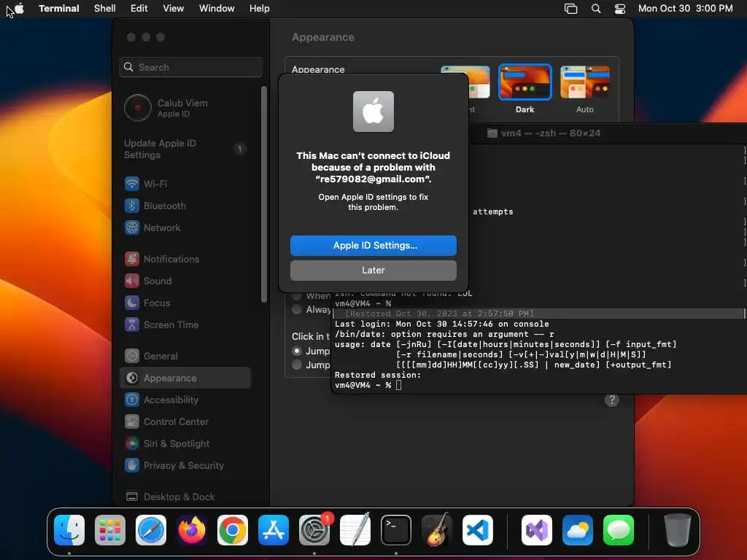
Task: Open App Store from the Dock
Action: 274,530
